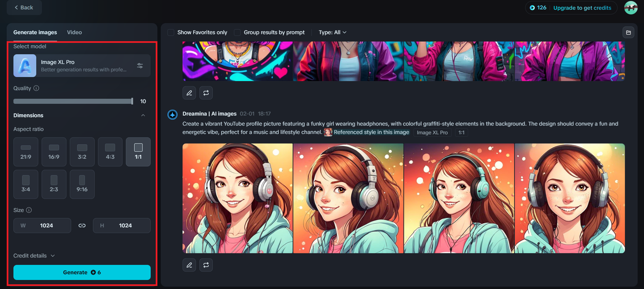The width and height of the screenshot is (644, 289).
Task: Select 21:9 aspect ratio
Action: point(26,152)
